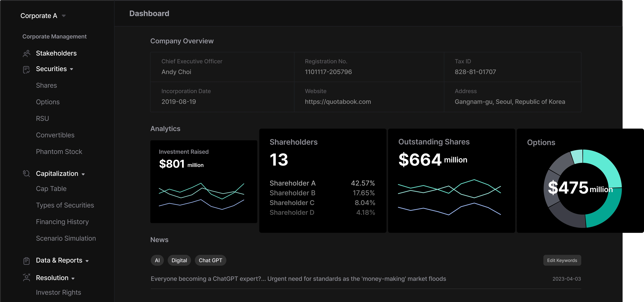The width and height of the screenshot is (644, 302).
Task: Toggle the 'AI' news keyword filter
Action: [x=157, y=260]
